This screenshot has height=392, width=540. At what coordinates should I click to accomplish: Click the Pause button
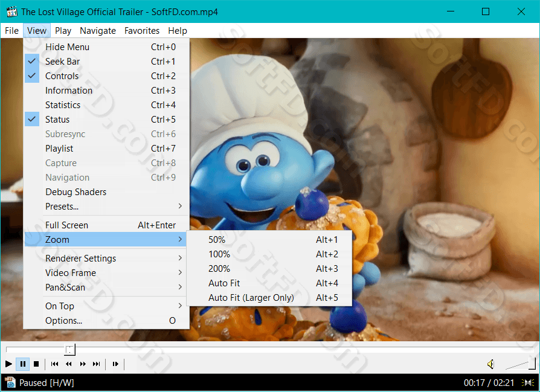coord(23,364)
